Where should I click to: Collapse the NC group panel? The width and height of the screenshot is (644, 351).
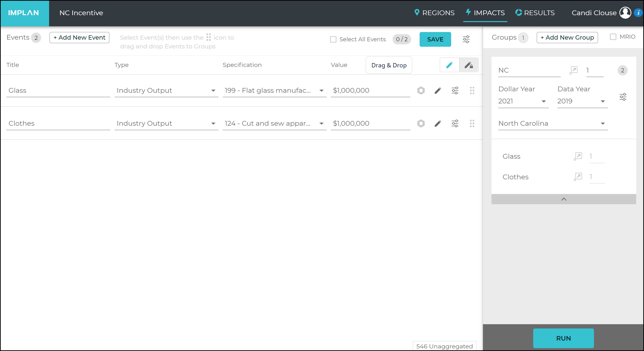(564, 199)
